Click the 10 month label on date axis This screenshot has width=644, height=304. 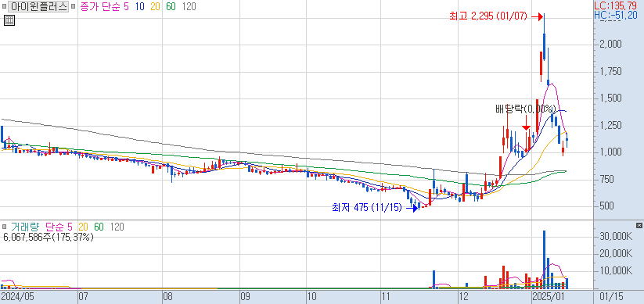click(x=312, y=296)
